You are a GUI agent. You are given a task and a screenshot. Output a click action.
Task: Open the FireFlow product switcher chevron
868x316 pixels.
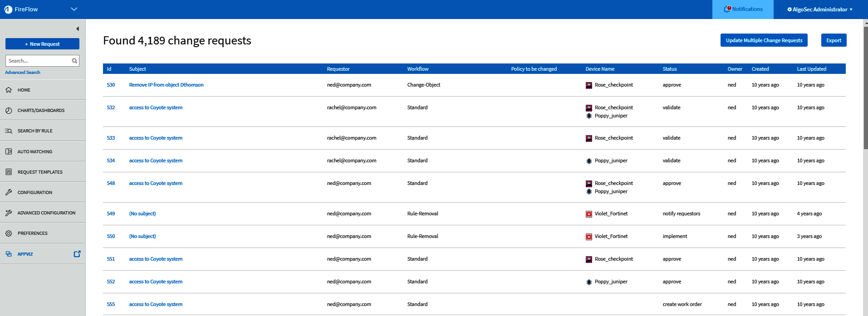[74, 9]
